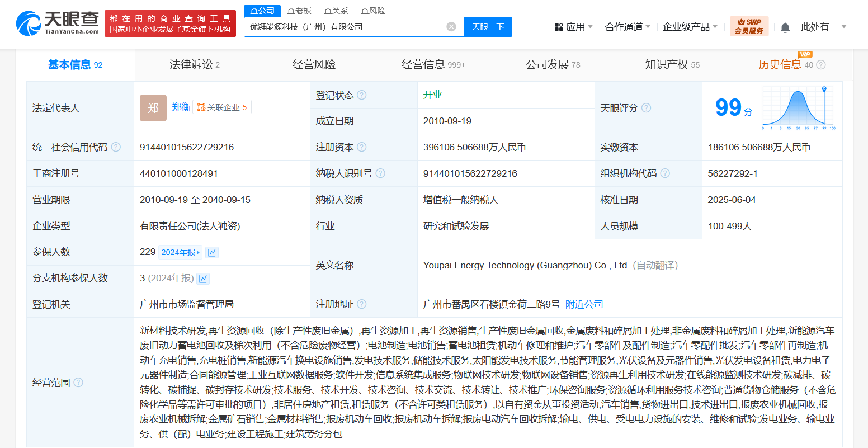This screenshot has width=868, height=448.
Task: Select the 查老板 search tab
Action: pyautogui.click(x=299, y=11)
